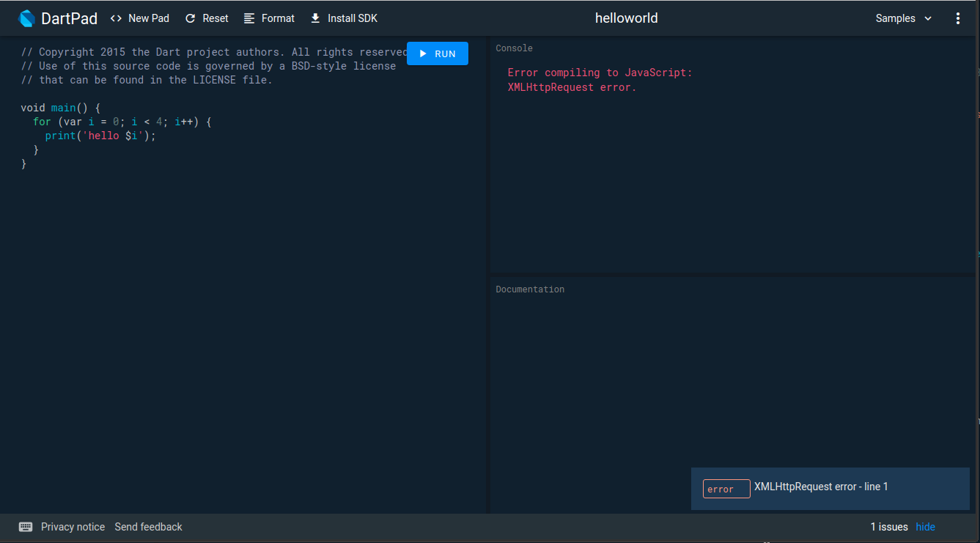Open the overflow menu with three dots

[x=958, y=18]
